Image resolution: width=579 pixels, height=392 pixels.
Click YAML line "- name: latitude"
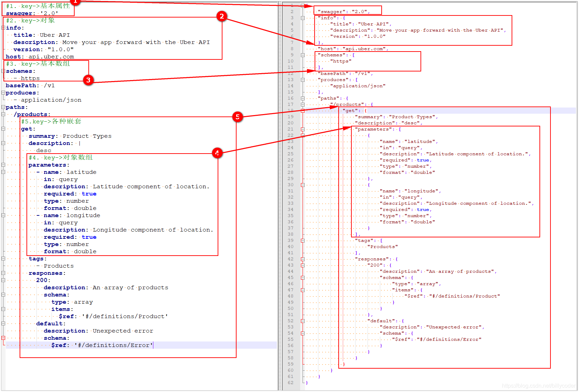coord(66,172)
